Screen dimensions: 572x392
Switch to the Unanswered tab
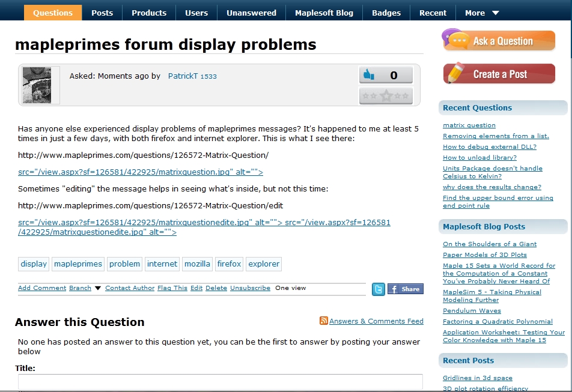coord(251,13)
